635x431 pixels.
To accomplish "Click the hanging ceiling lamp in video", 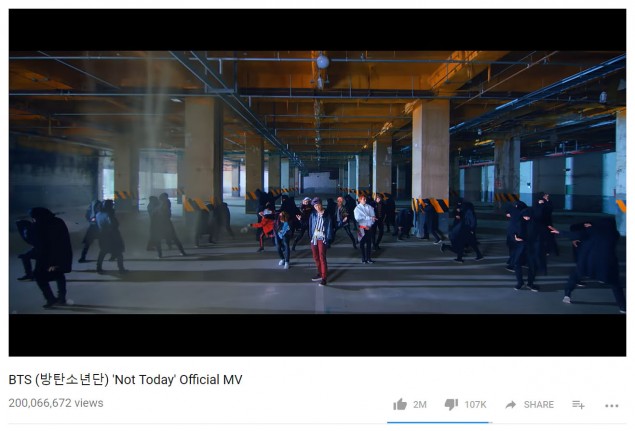I will pos(322,62).
